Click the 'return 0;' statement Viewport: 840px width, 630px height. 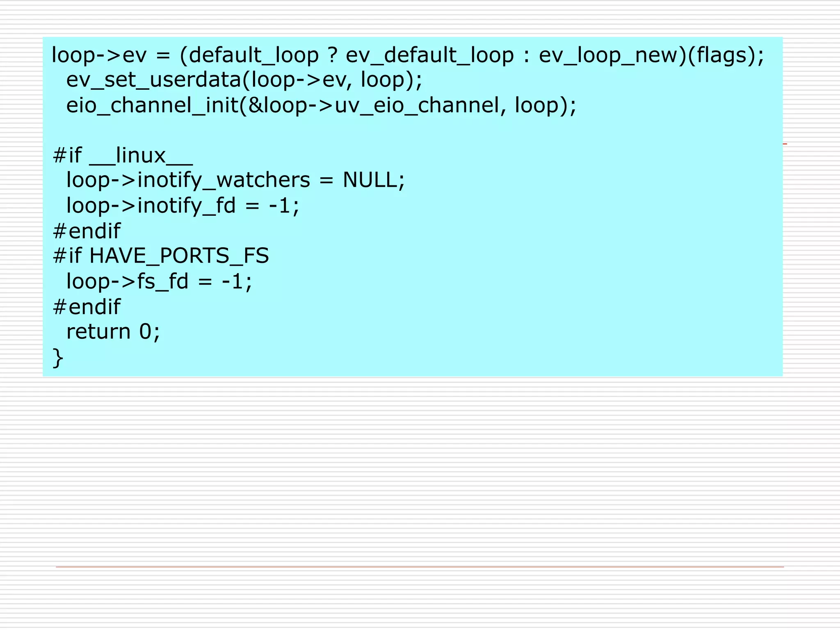click(x=113, y=332)
